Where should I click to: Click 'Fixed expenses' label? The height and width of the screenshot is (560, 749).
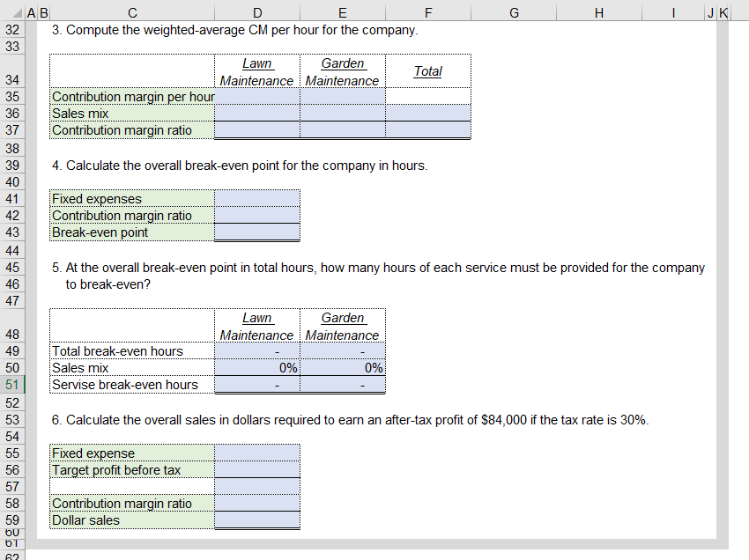(97, 199)
